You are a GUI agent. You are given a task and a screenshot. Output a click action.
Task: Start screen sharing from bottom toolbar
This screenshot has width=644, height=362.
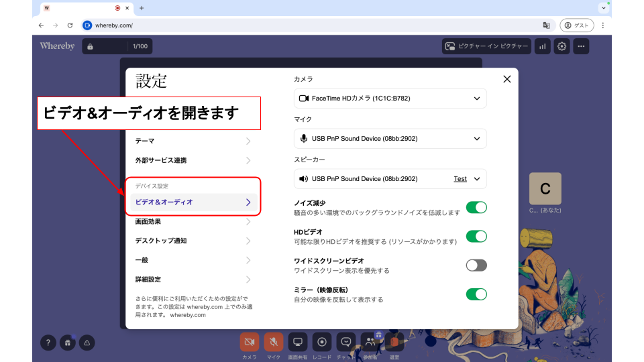(x=298, y=342)
